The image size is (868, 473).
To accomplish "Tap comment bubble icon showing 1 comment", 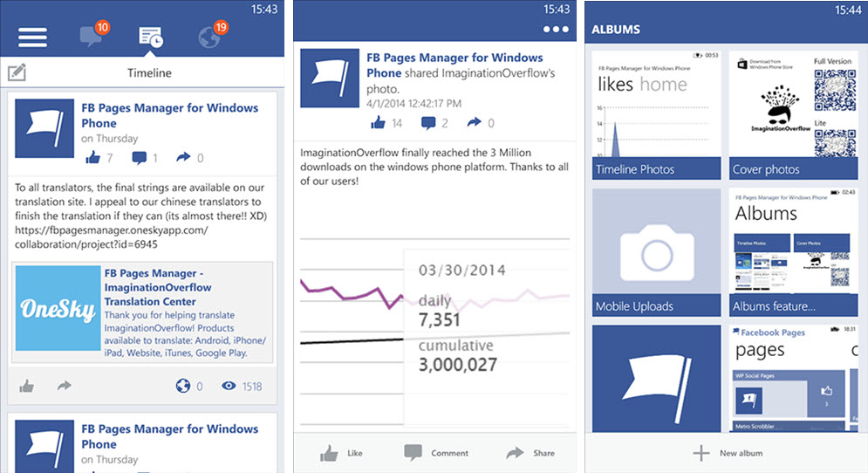I will click(x=139, y=158).
